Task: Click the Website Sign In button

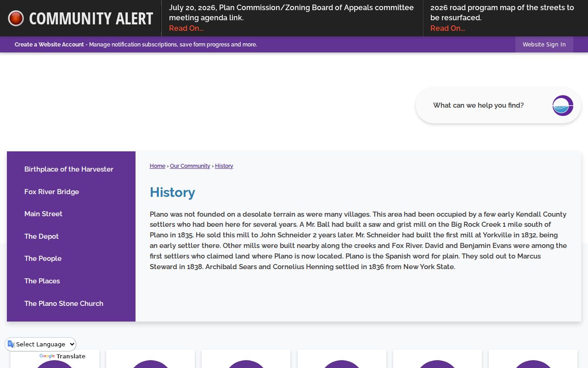Action: click(x=544, y=45)
